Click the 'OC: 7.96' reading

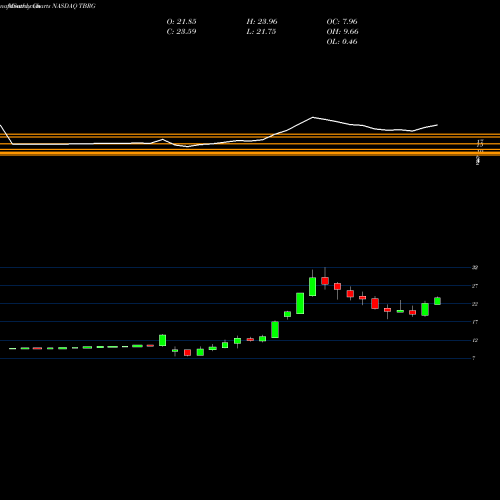[342, 22]
